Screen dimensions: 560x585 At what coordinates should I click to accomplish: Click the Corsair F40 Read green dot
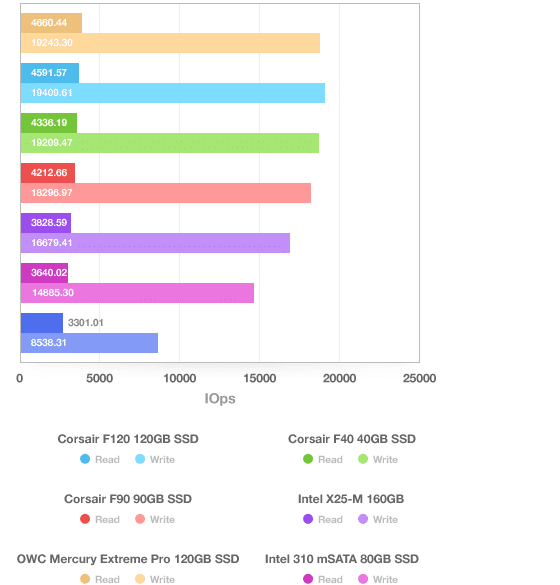(308, 459)
